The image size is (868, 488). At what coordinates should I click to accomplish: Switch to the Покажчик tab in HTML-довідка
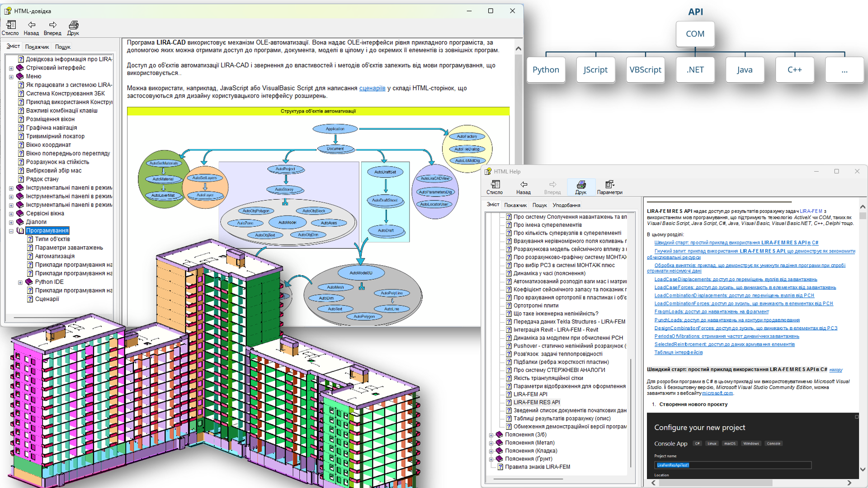pyautogui.click(x=37, y=47)
